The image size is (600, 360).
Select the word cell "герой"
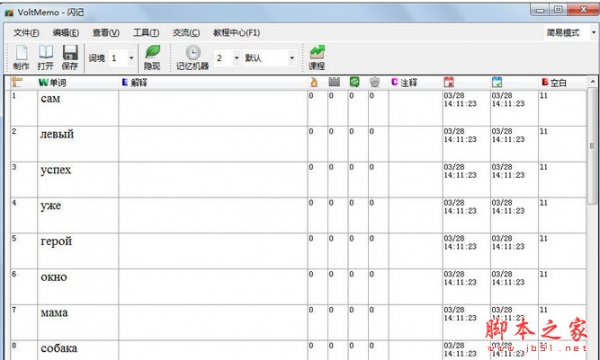click(x=78, y=251)
